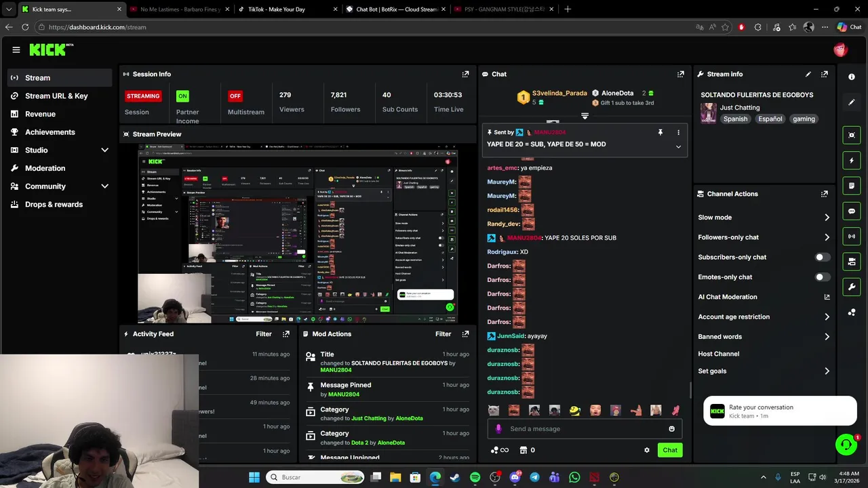Click the green Chat send button
Screen dimensions: 868x488
(670, 450)
